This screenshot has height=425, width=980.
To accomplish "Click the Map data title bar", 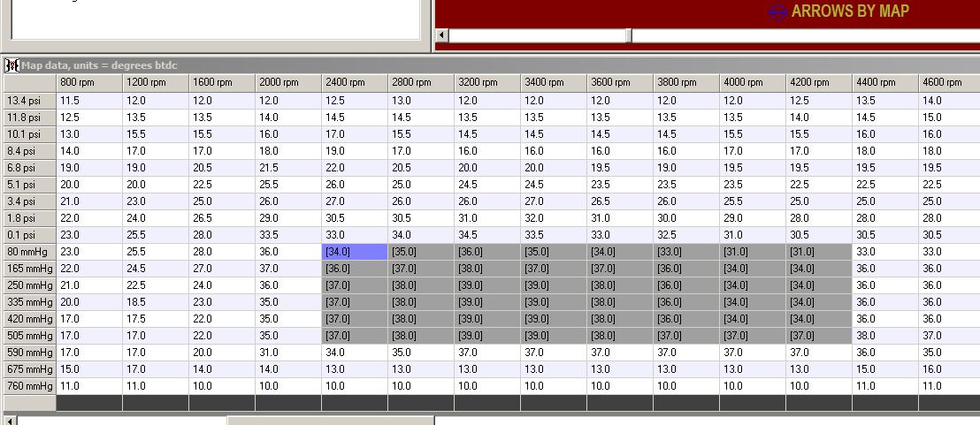I will tap(442, 65).
